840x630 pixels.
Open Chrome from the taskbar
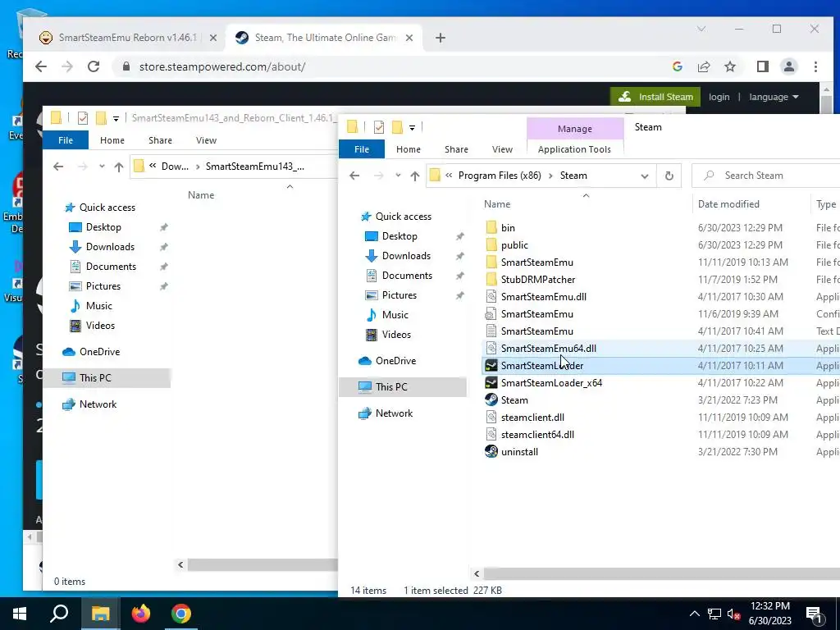(x=181, y=614)
